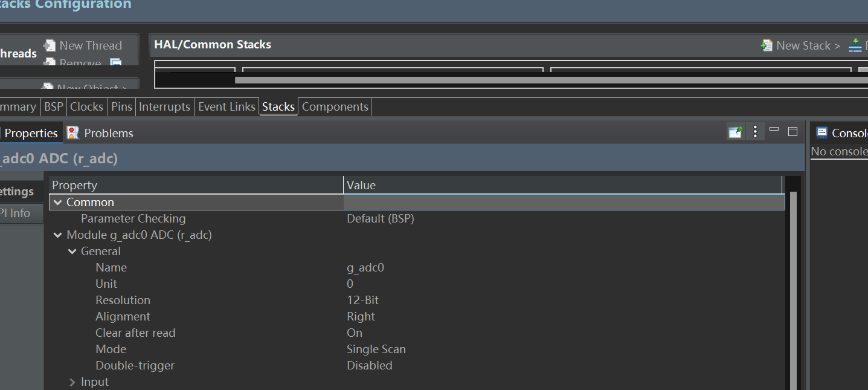This screenshot has height=390, width=868.
Task: Click the On value for Clear after read
Action: pyautogui.click(x=355, y=333)
